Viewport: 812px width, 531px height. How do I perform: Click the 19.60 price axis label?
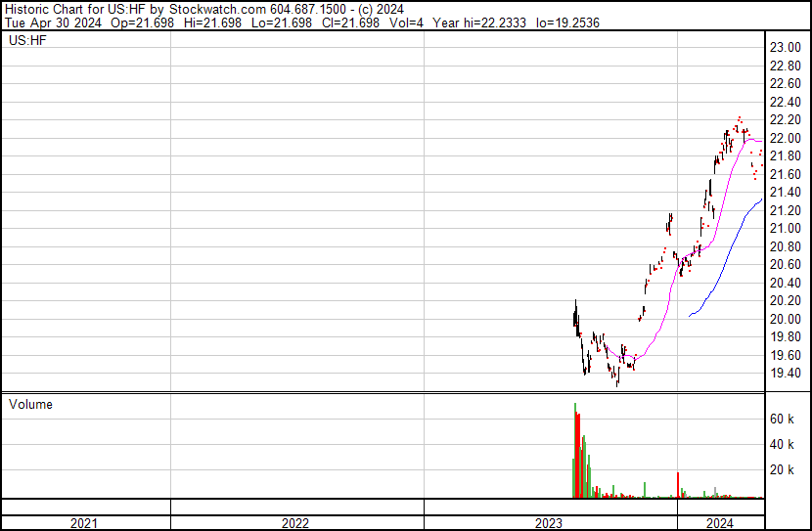click(x=785, y=355)
